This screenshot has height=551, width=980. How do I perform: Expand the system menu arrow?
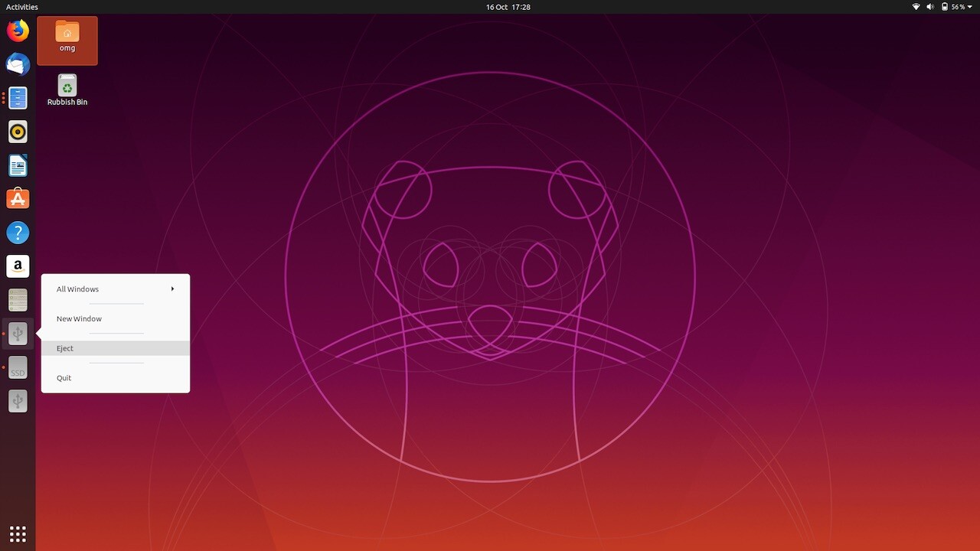coord(970,7)
